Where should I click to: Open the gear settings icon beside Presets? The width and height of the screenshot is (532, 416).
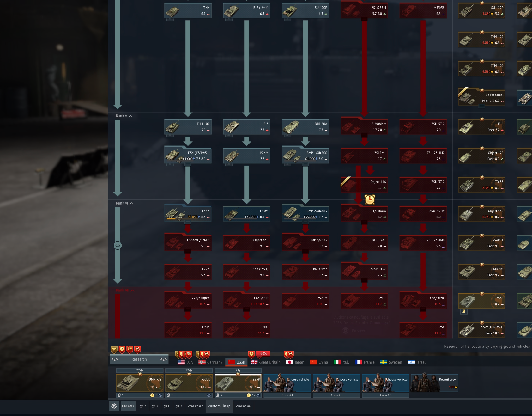tap(114, 406)
